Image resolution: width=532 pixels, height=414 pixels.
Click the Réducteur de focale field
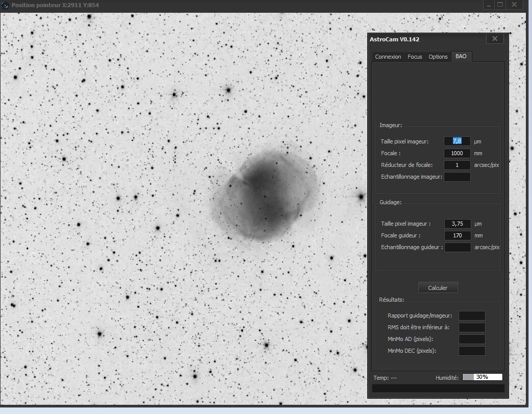tap(457, 165)
